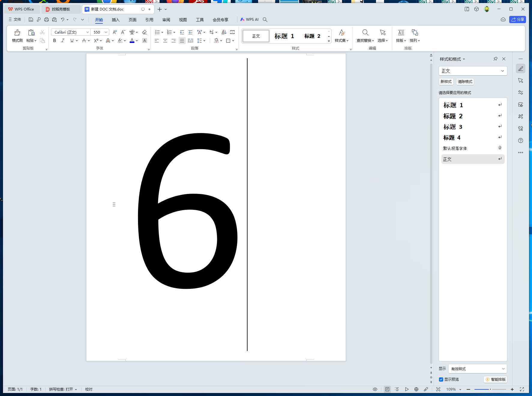Click the cloud sync icon
The image size is (532, 396).
[503, 20]
